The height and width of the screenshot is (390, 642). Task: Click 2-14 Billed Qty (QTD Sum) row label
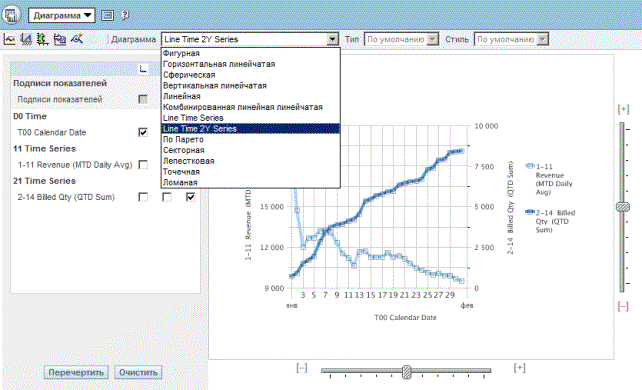tap(66, 197)
